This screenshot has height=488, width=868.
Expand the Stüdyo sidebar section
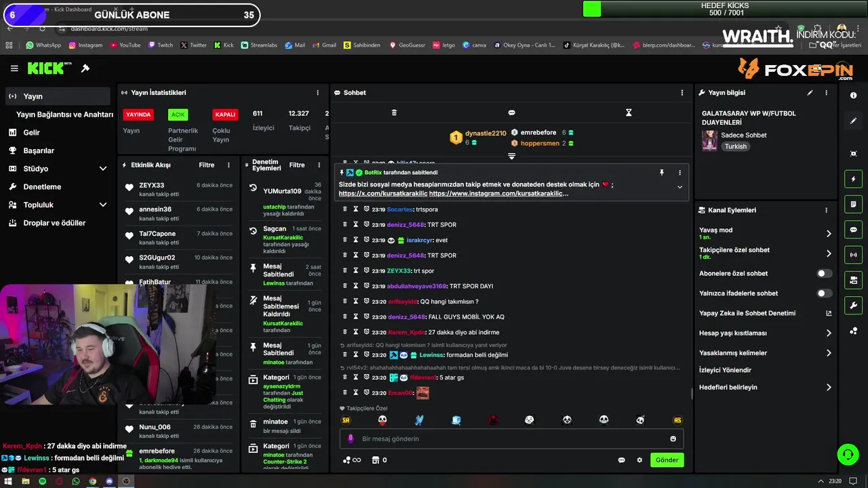103,169
